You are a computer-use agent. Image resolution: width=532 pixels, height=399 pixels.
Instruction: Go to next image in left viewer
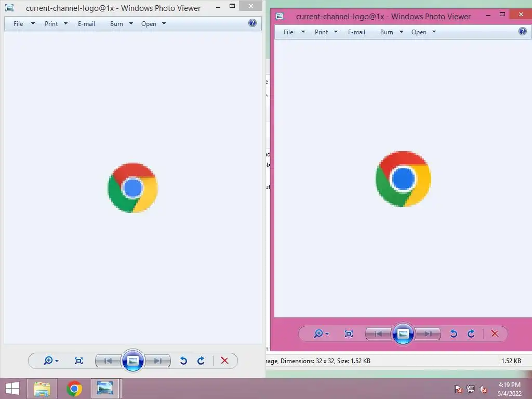click(x=157, y=361)
